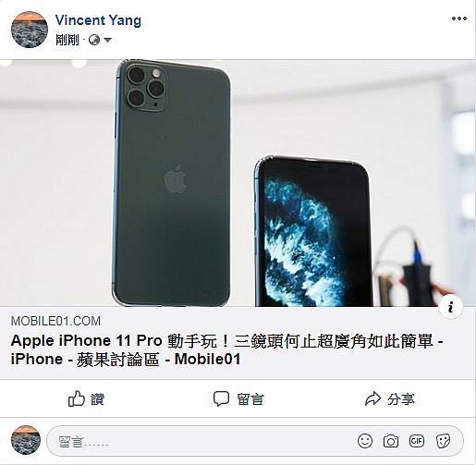Click the globe public privacy icon
This screenshot has width=476, height=465.
tap(94, 40)
